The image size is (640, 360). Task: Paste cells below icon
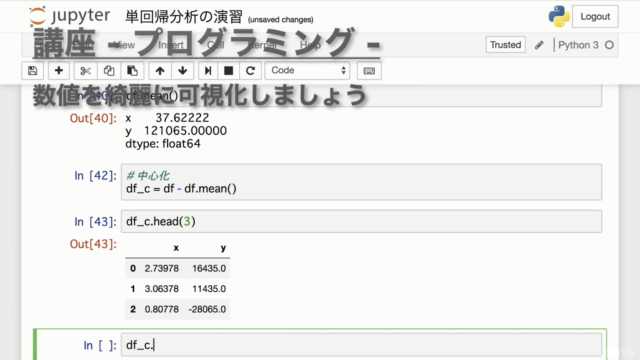132,71
